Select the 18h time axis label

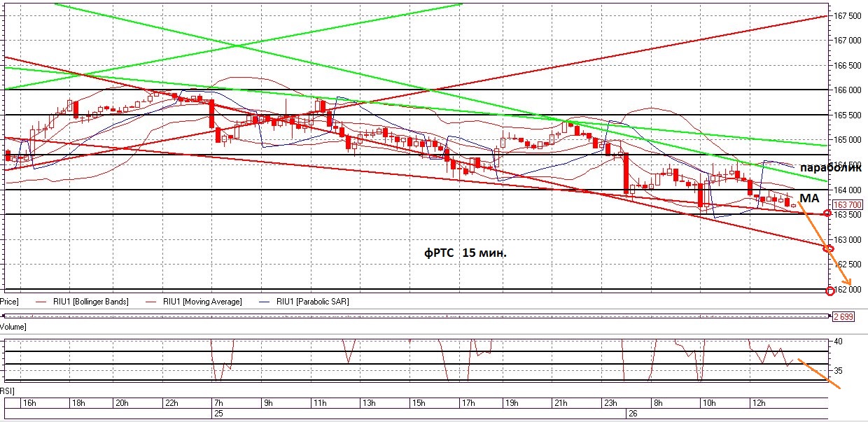point(78,403)
